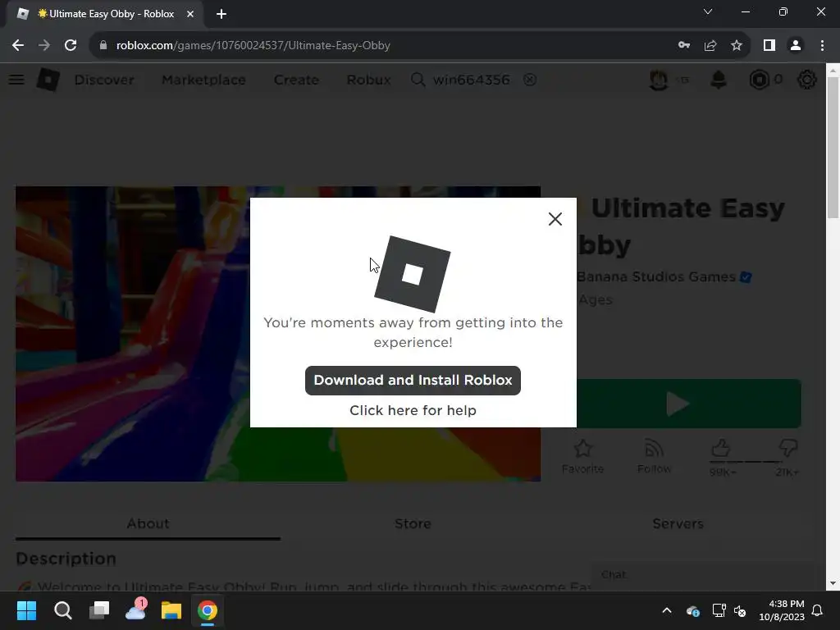Open the Marketplace page
The height and width of the screenshot is (630, 840).
point(203,80)
